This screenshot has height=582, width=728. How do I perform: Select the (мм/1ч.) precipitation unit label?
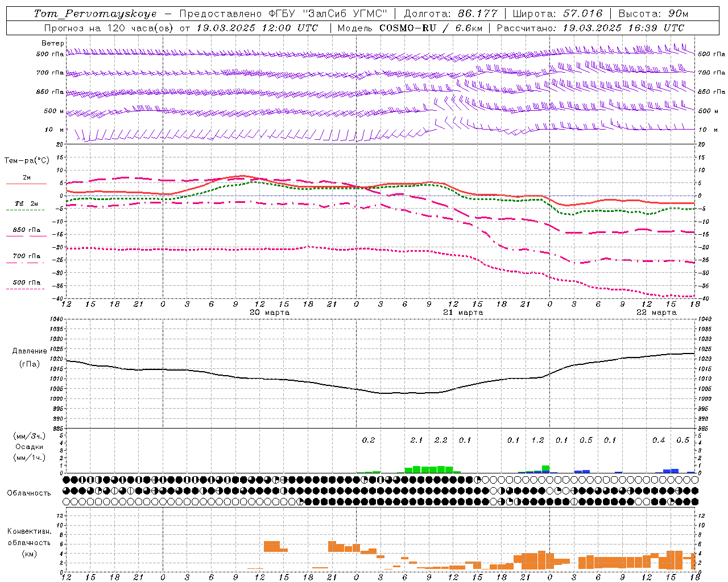30,458
